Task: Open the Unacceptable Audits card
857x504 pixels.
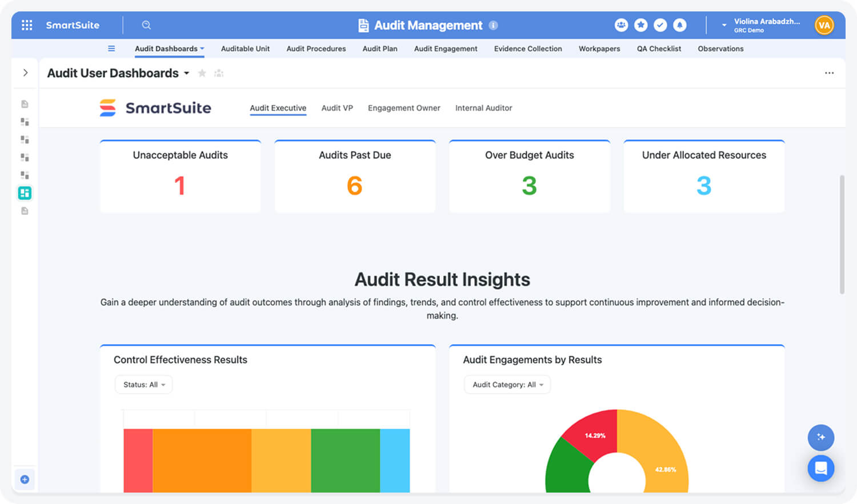Action: pos(181,177)
